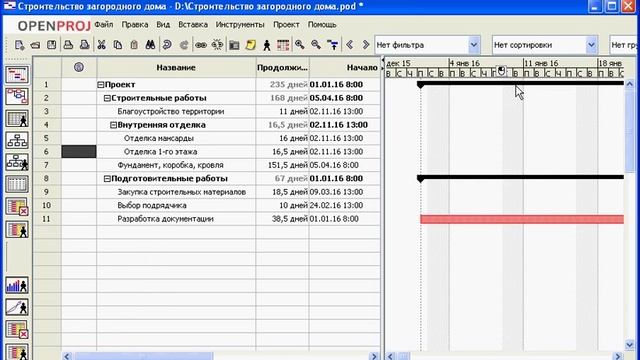Click the Scroll to Task icon
640x360 pixels.
click(333, 45)
